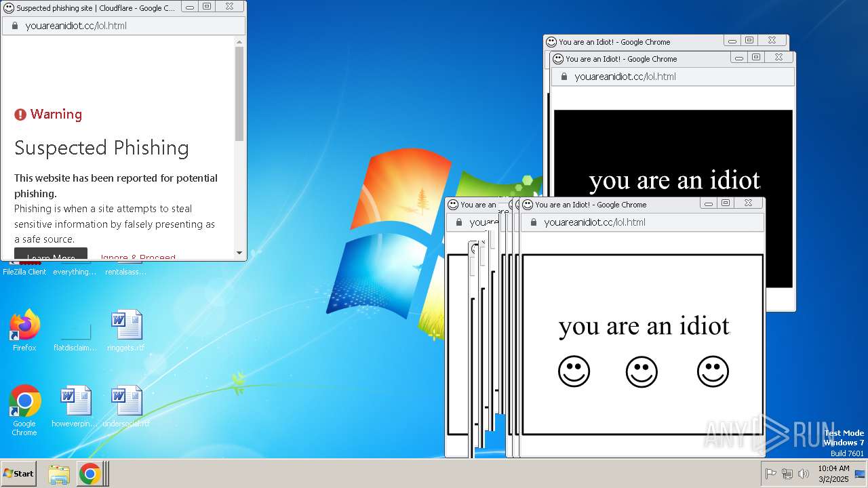
Task: Maximize the rearmost You are an Idiot window
Action: pos(749,40)
